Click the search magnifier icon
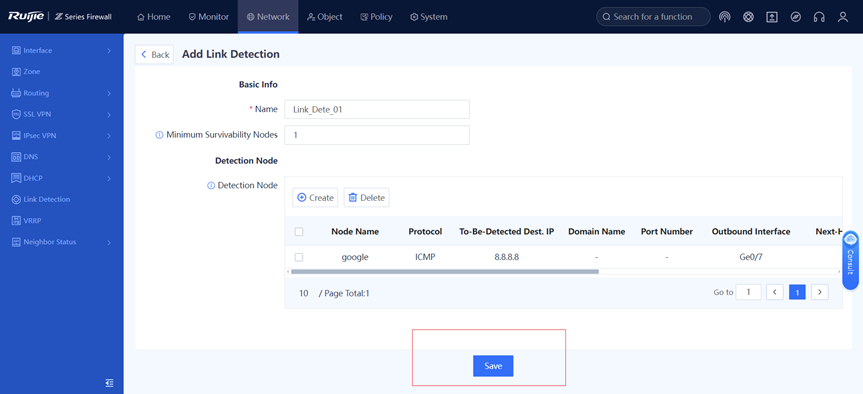Viewport: 863px width, 394px height. (x=607, y=17)
